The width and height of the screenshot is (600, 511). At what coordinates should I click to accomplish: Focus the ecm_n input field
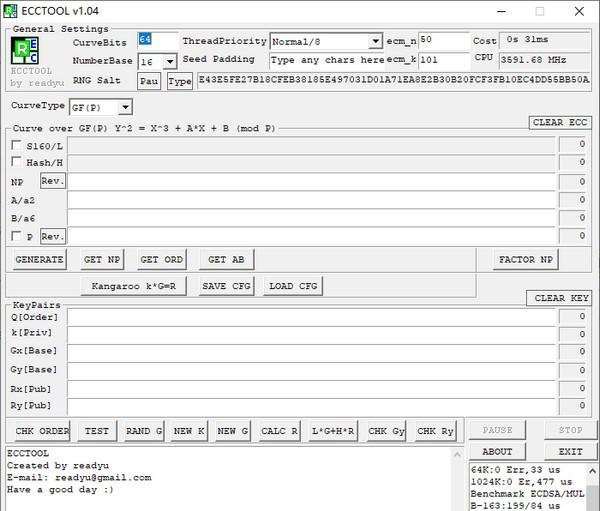point(443,40)
